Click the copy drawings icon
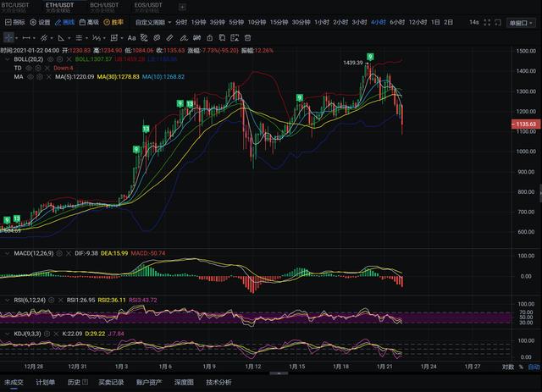Image resolution: width=542 pixels, height=392 pixels. point(222,38)
